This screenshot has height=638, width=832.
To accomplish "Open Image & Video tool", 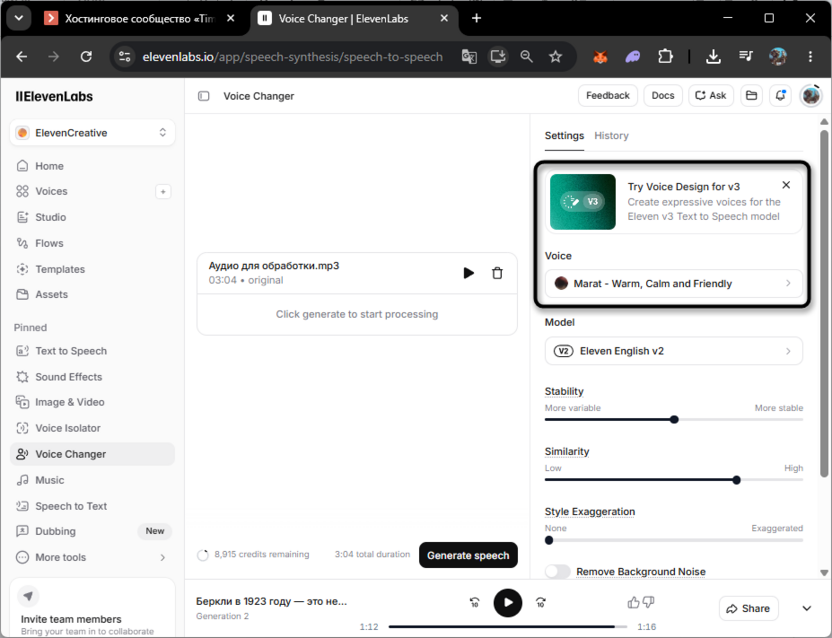I will [x=92, y=402].
